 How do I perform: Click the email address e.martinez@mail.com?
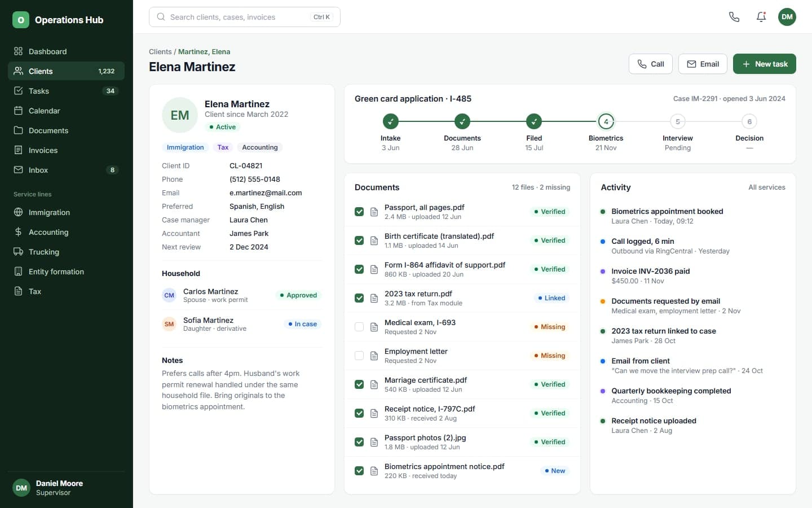[x=266, y=192]
